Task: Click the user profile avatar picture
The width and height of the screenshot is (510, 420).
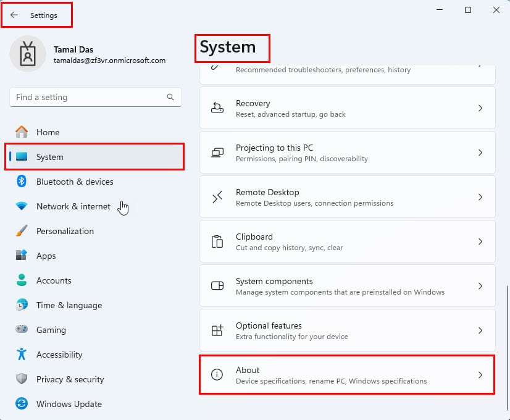Action: [28, 54]
